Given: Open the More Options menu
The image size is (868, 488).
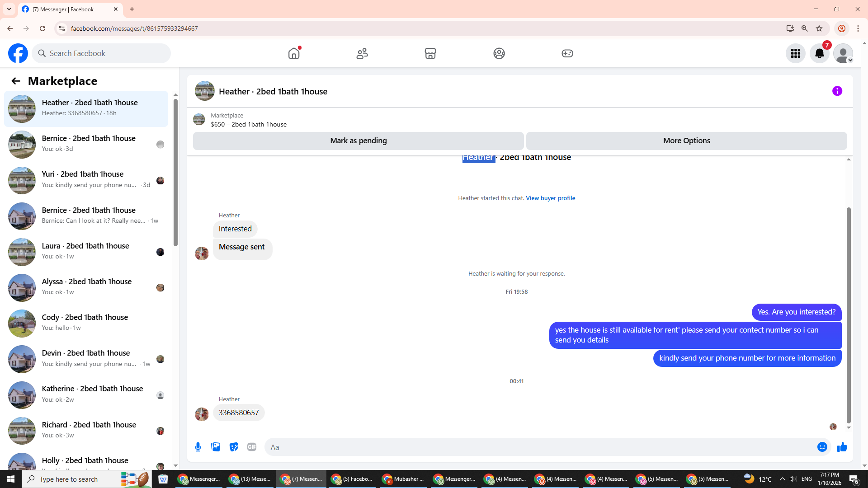Looking at the screenshot, I should [x=686, y=141].
